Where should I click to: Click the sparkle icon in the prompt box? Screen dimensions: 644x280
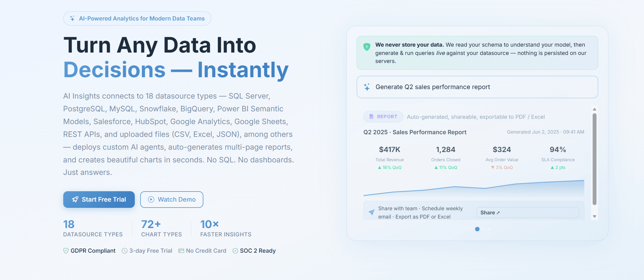(x=367, y=87)
